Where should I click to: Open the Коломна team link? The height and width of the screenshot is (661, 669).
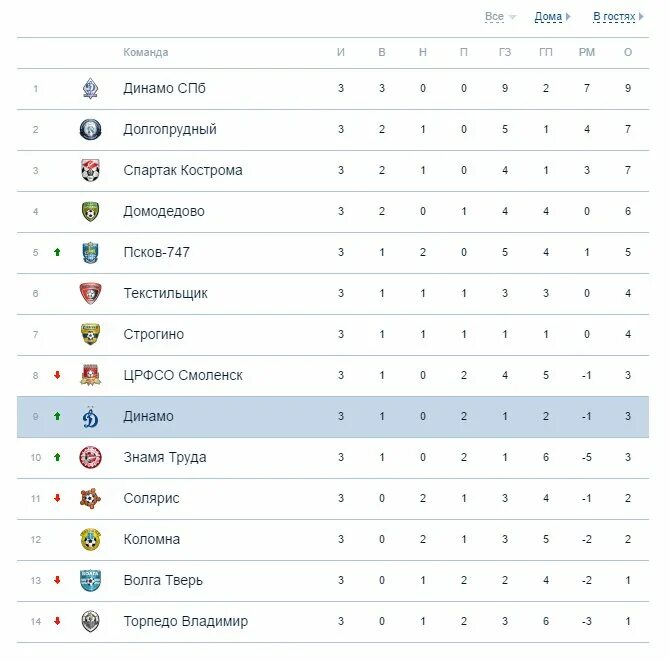tap(151, 539)
